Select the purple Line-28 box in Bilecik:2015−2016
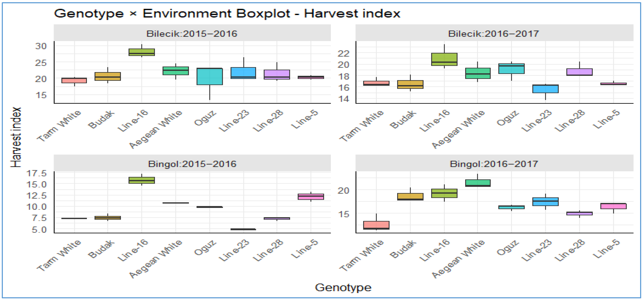 click(x=277, y=74)
